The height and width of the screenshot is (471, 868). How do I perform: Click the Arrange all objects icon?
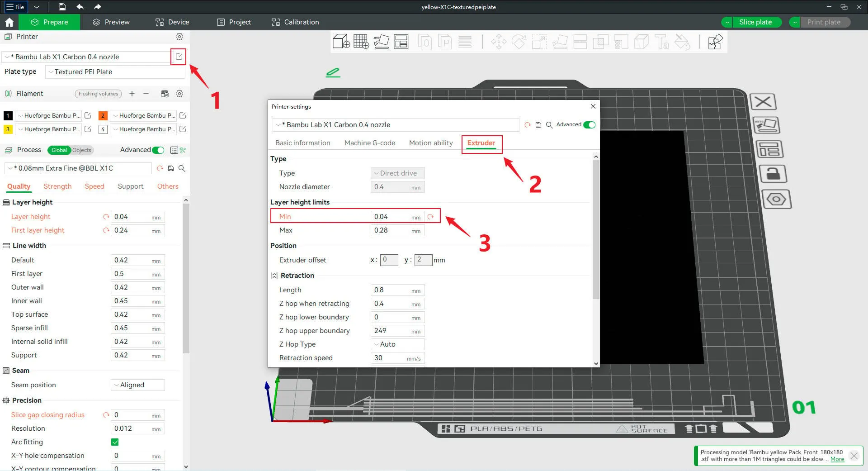click(x=401, y=42)
